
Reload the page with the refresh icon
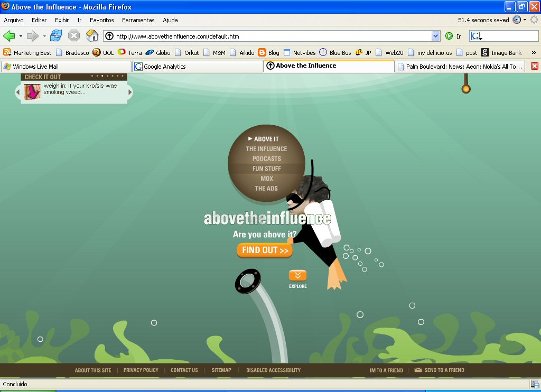(x=56, y=35)
